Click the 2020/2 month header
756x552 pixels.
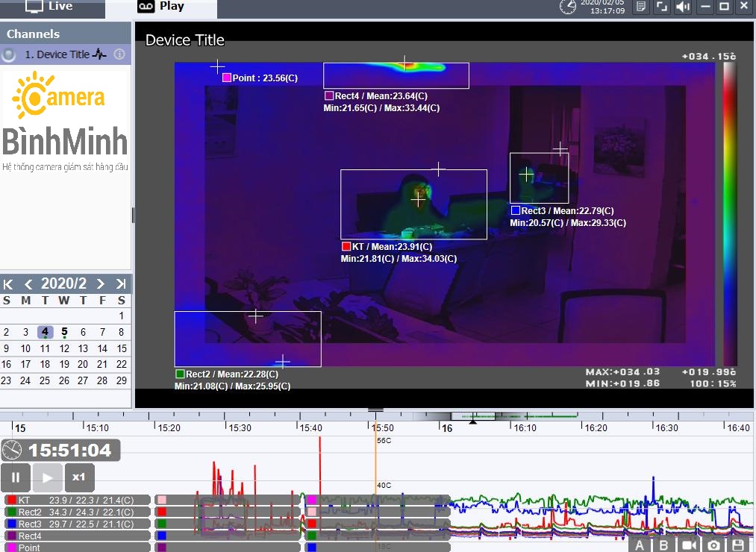(63, 283)
